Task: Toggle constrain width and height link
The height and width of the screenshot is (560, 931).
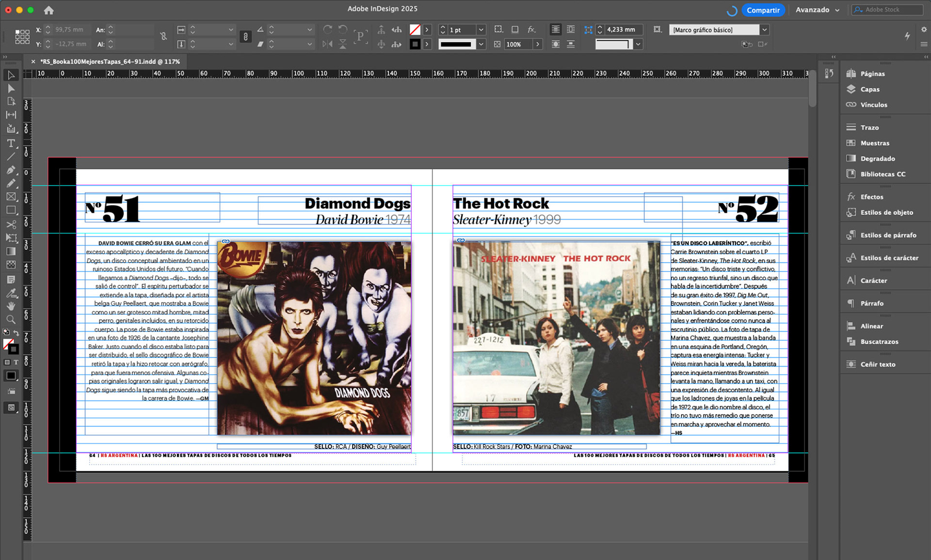Action: (163, 37)
